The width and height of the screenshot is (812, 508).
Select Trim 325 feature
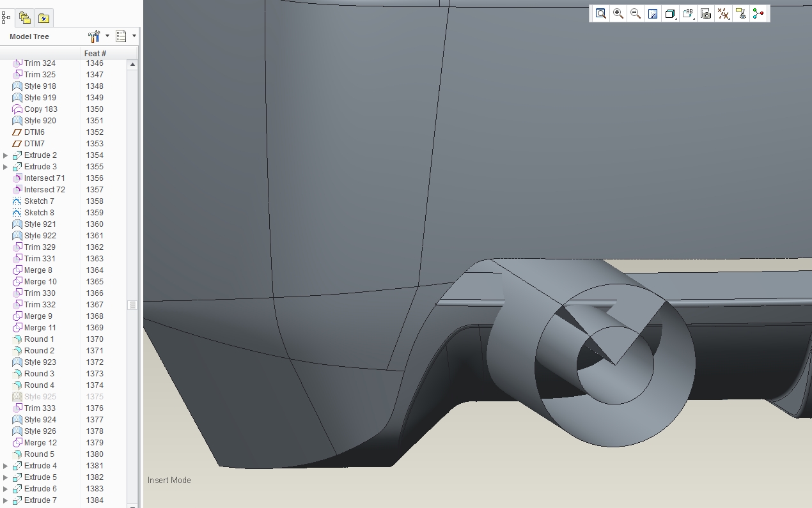coord(40,75)
